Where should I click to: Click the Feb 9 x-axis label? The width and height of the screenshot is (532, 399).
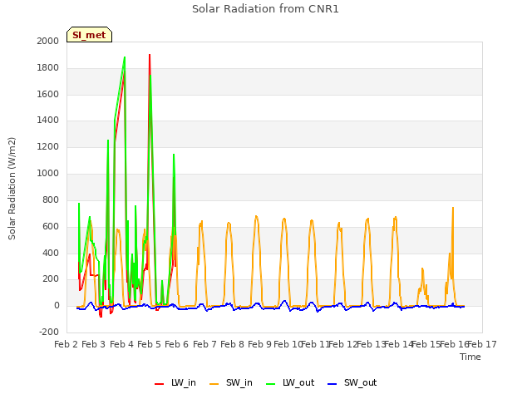click(x=259, y=344)
